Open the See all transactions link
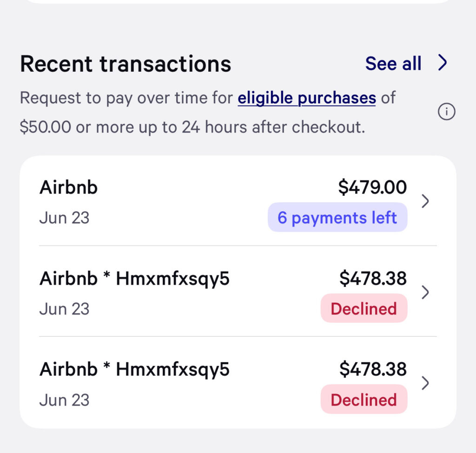The image size is (476, 453). tap(393, 63)
